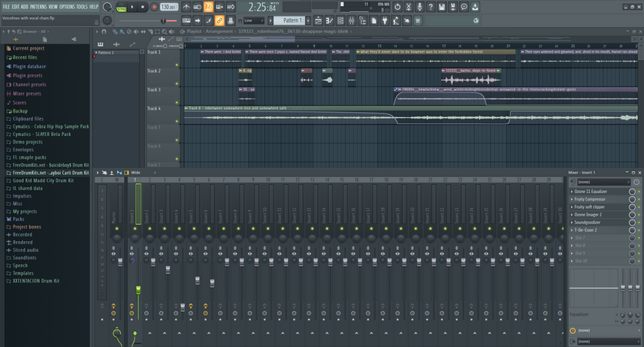The width and height of the screenshot is (644, 347).
Task: Open Recent files in browser
Action: (x=25, y=57)
